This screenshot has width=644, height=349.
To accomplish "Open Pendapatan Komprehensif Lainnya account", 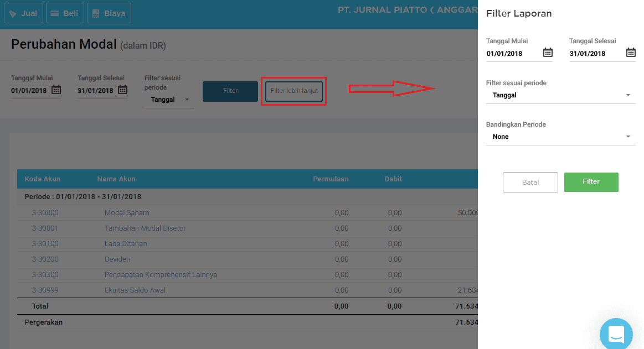I will click(161, 275).
